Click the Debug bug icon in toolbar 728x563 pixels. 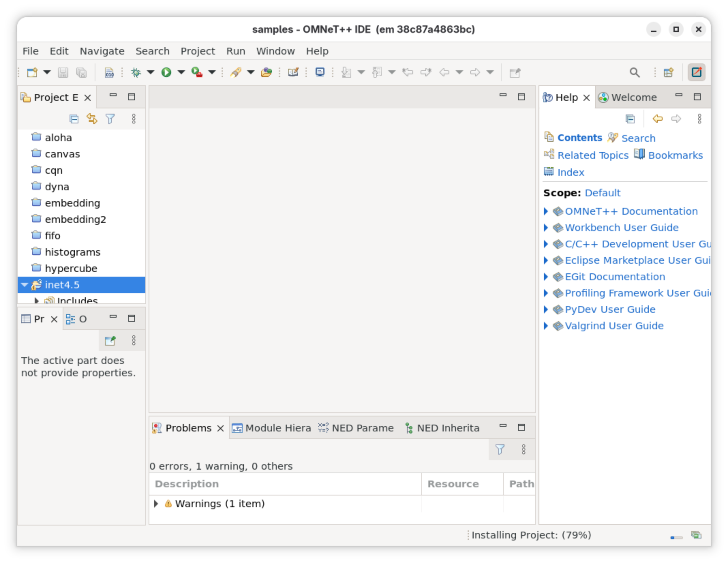[x=136, y=72]
